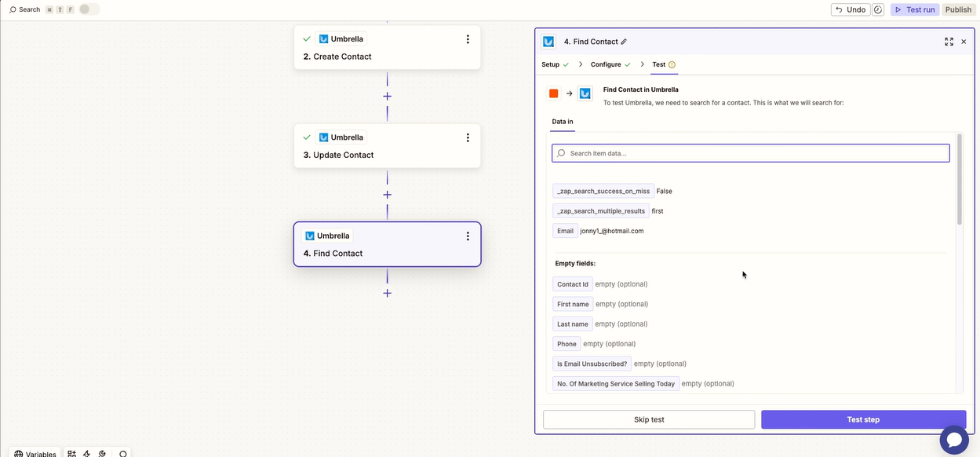980x457 pixels.
Task: Toggle the switch next to Search
Action: [89, 9]
